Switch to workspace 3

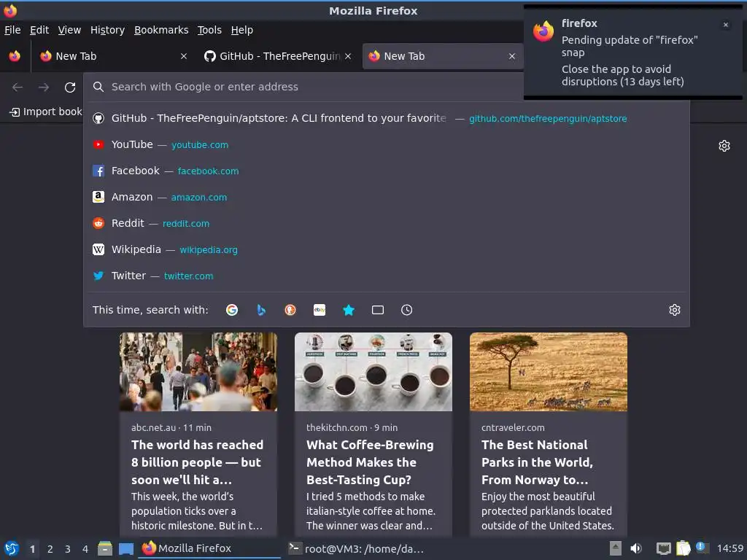point(68,549)
